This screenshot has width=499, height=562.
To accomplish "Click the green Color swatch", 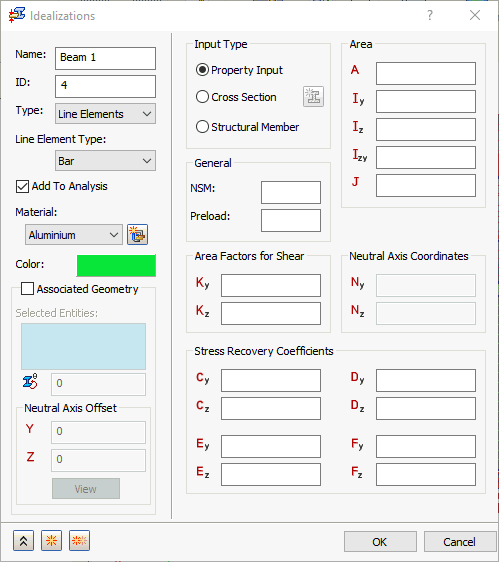I will point(116,266).
